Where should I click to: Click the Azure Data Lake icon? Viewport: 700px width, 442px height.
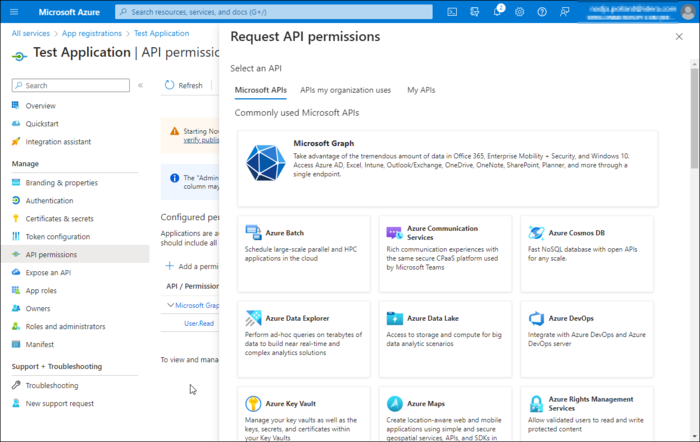coord(394,318)
